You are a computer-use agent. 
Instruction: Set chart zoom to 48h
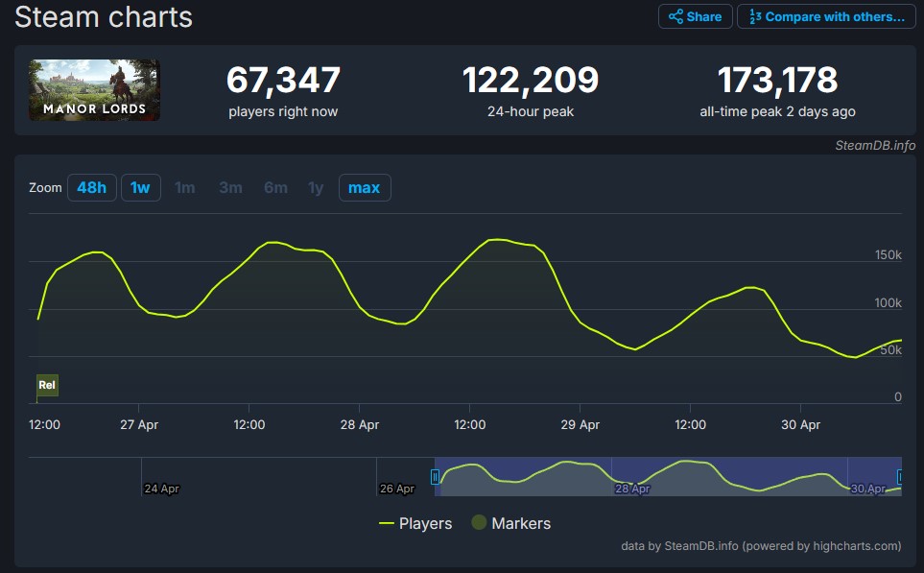(91, 187)
